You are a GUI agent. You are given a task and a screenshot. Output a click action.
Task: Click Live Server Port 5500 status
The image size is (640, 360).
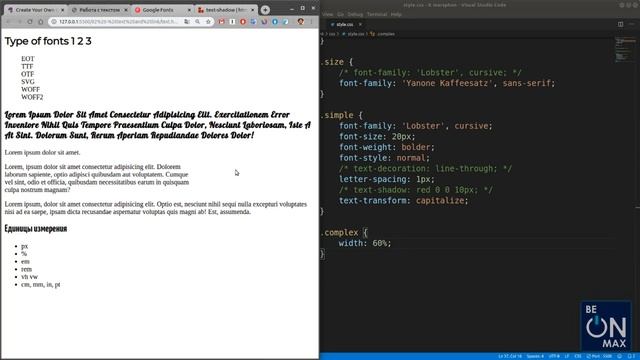(600, 356)
